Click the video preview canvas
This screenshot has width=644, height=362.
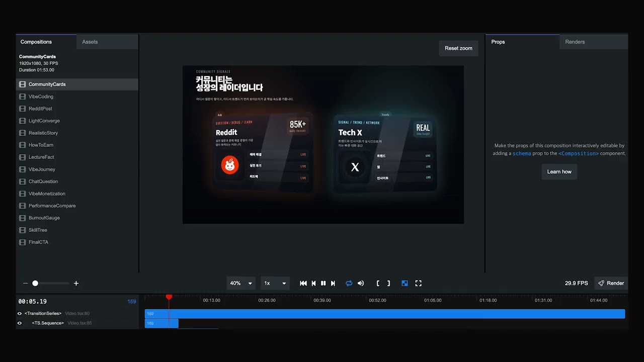coord(323,145)
